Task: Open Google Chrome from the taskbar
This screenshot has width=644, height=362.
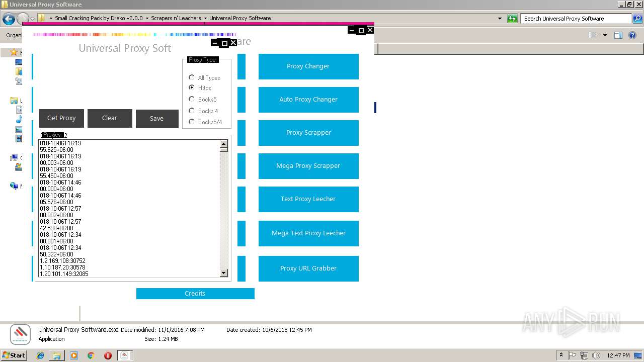Action: [x=91, y=355]
